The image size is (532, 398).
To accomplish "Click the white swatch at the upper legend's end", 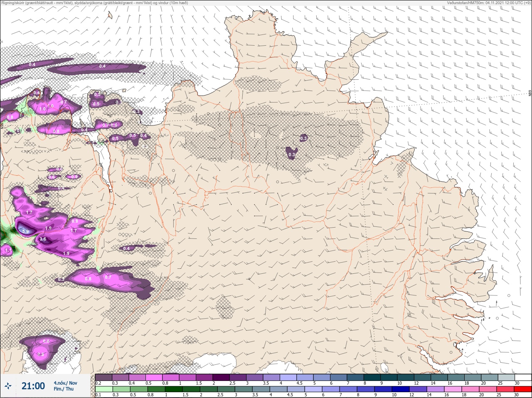I will [523, 377].
